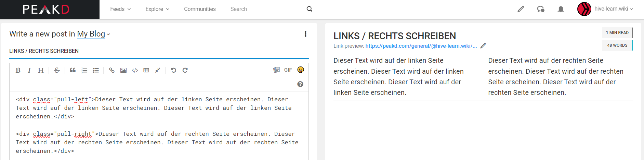The image size is (644, 160).
Task: Redo the last edit
Action: [x=185, y=70]
